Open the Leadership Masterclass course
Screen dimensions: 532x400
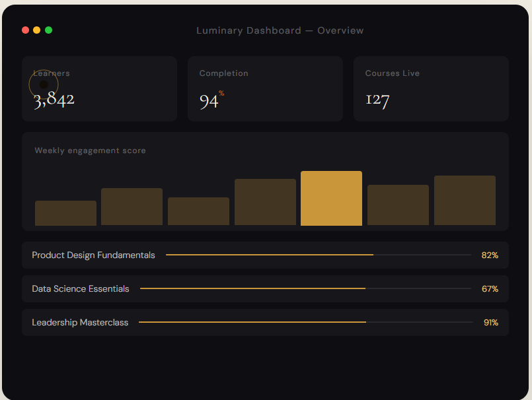(x=80, y=323)
